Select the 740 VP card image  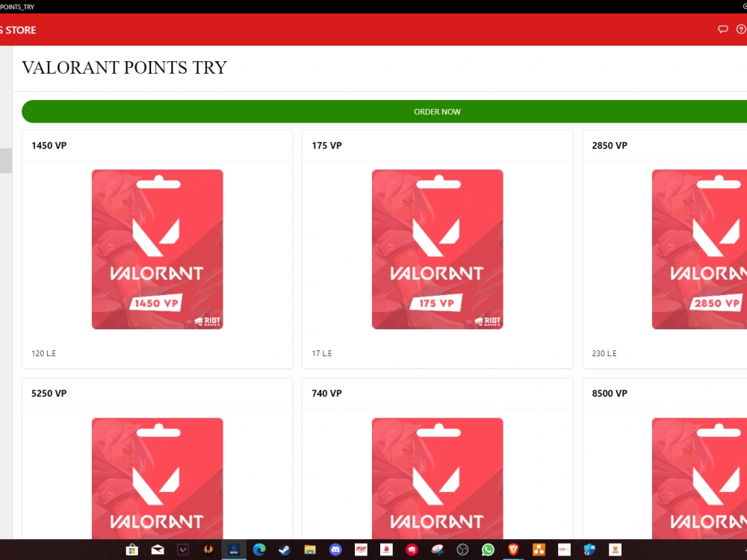pos(437,478)
